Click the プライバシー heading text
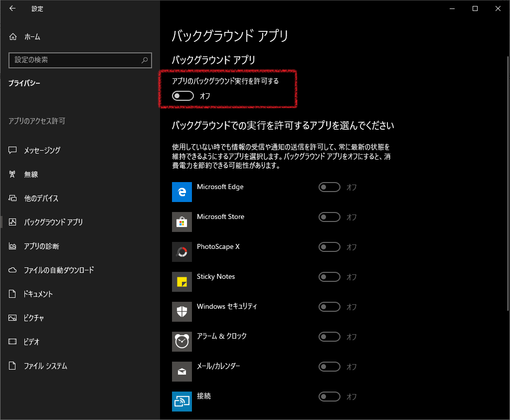This screenshot has width=510, height=420. coord(24,83)
